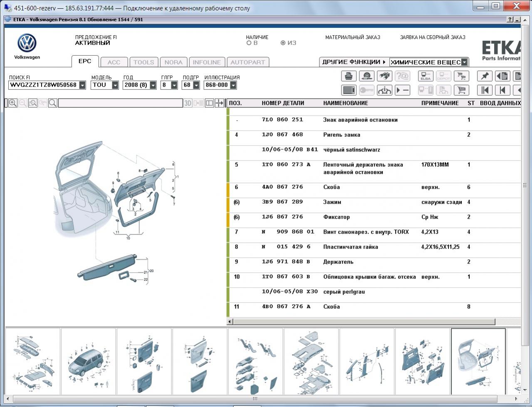Select the first thumbnail in the strip
Screen dimensions: 532x407
(x=33, y=361)
